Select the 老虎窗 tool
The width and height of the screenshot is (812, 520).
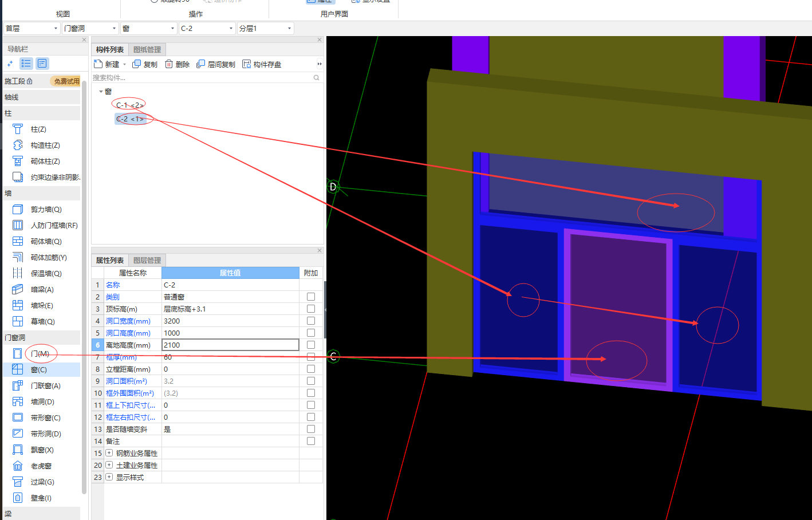click(41, 466)
